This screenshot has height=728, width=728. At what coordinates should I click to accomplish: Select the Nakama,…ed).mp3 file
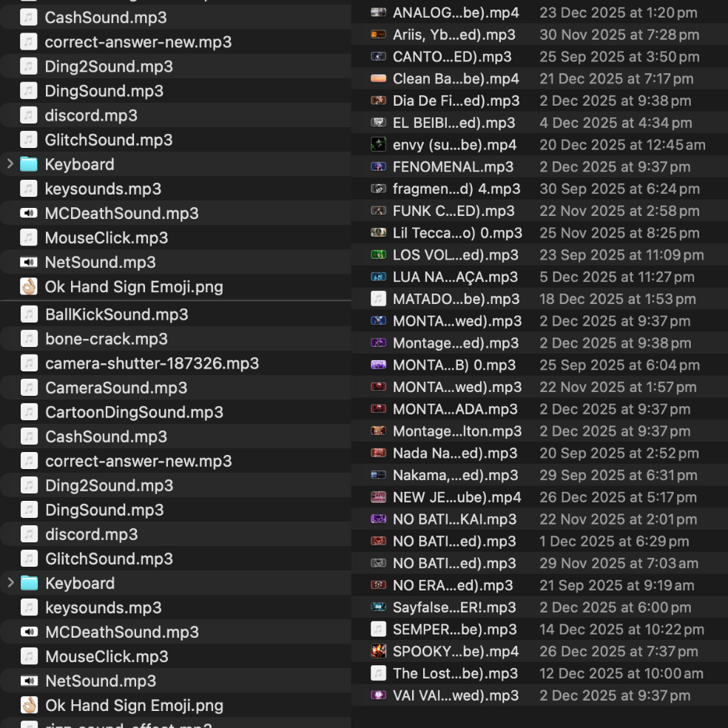coord(455,475)
